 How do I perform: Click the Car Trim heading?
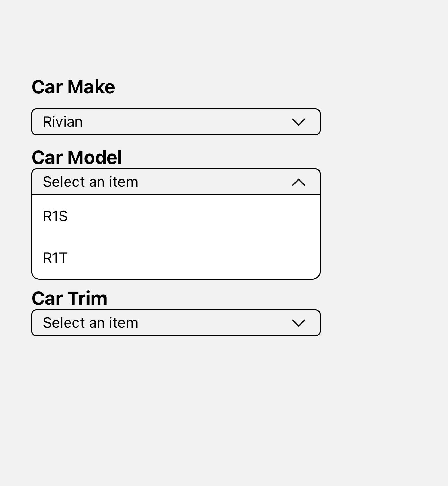69,298
